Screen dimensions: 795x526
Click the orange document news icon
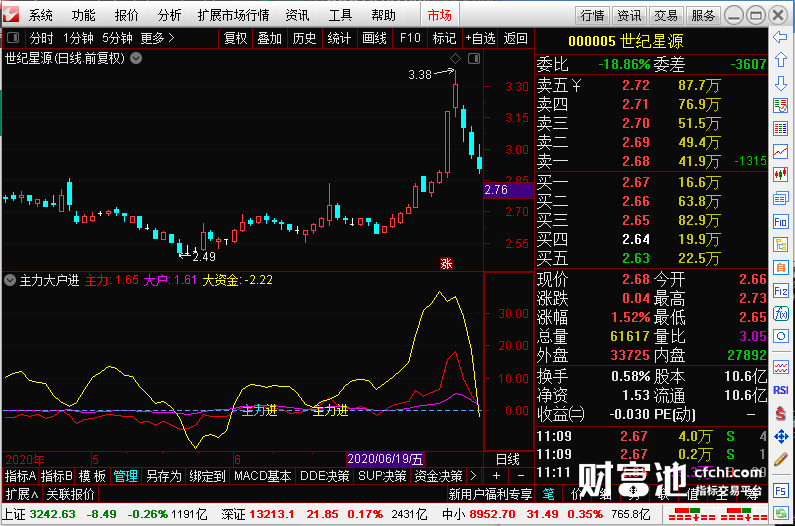coord(780,267)
